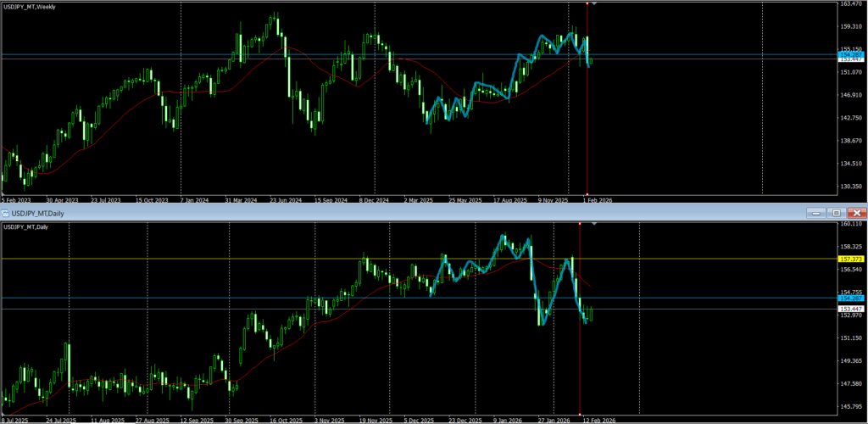Click the chart icon in the Daily window title bar
Screen dimensions: 868x424
point(6,213)
